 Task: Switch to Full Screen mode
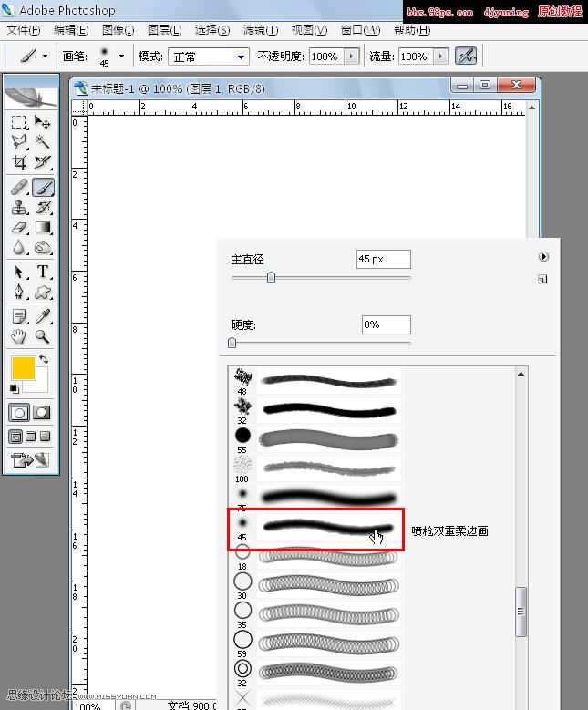coord(45,437)
